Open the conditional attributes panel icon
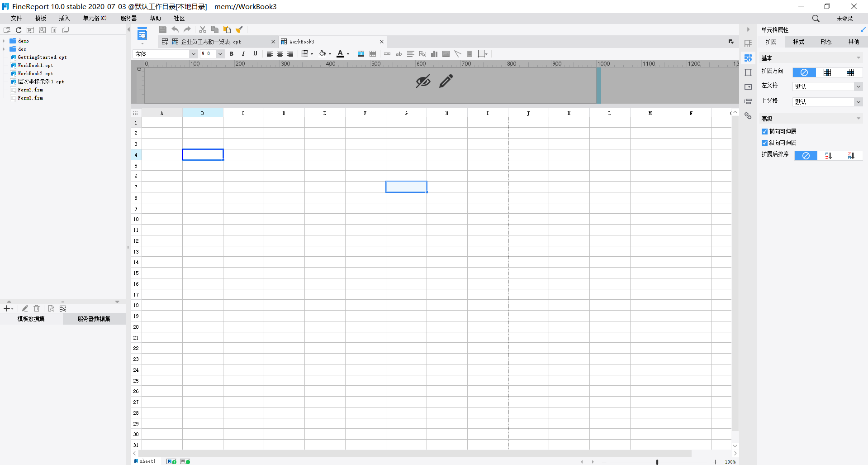868x465 pixels. pos(748,101)
